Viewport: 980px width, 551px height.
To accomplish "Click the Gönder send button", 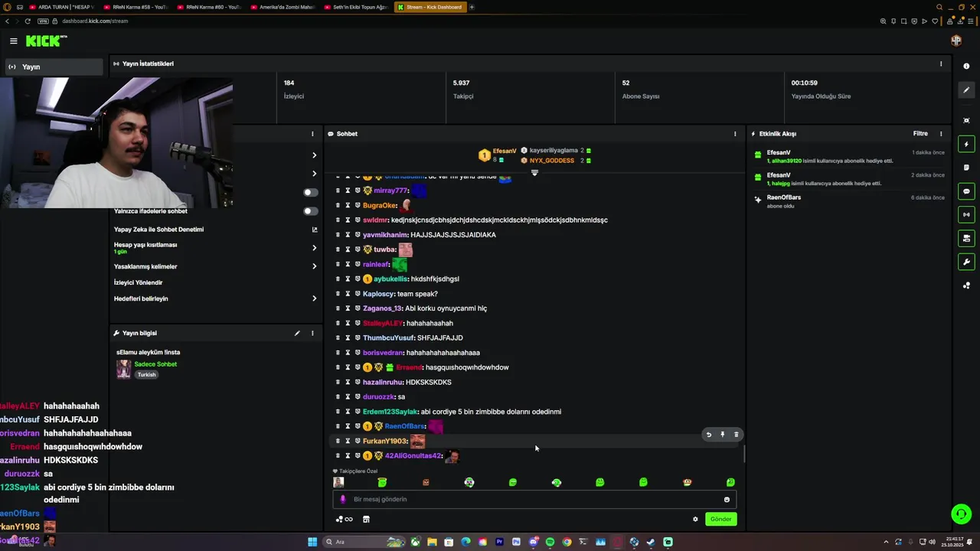I will (x=720, y=520).
